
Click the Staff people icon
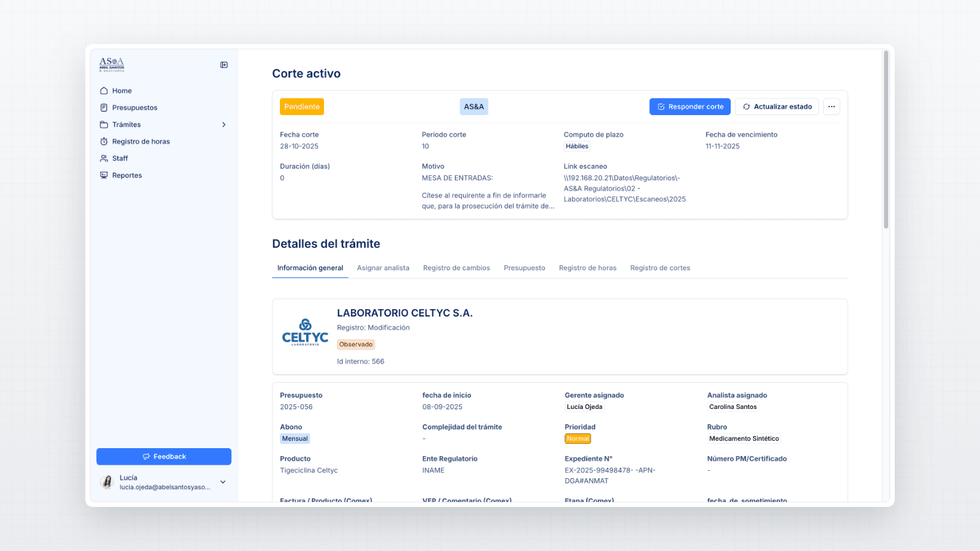104,158
